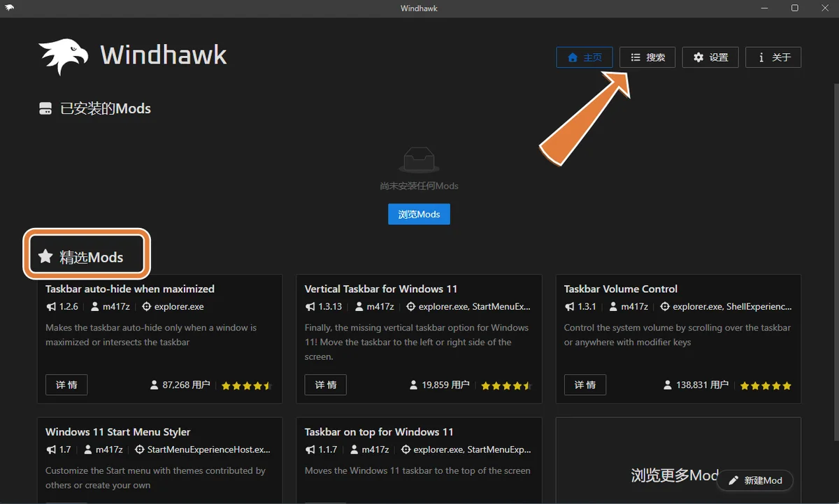Click the 138,831 用户 count
839x504 pixels.
[x=703, y=385]
